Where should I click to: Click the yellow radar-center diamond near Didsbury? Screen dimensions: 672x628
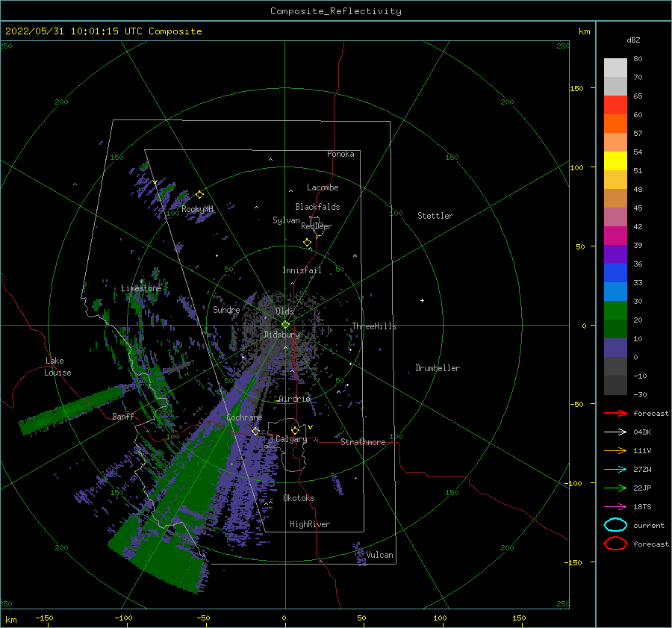(x=285, y=325)
